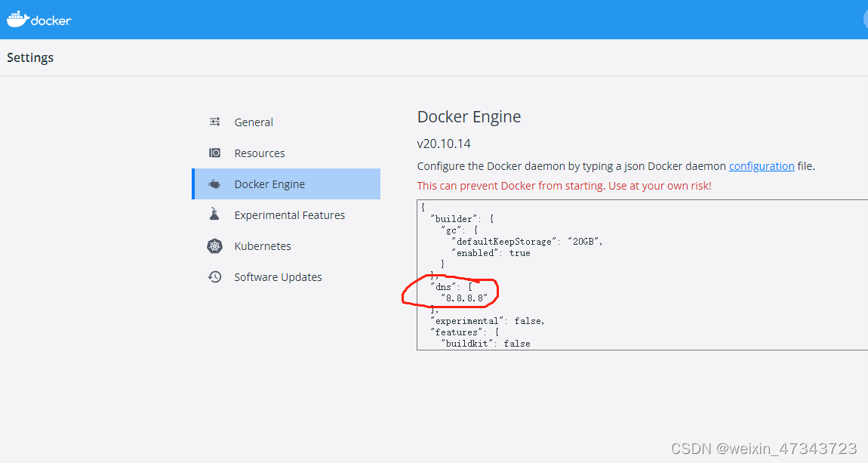
Task: Open the Experimental Features tab label
Action: 290,215
